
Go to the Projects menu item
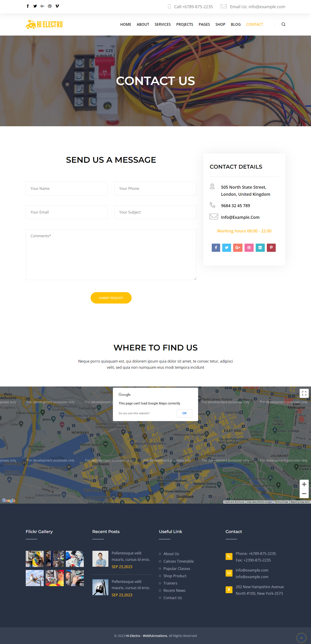click(x=185, y=25)
